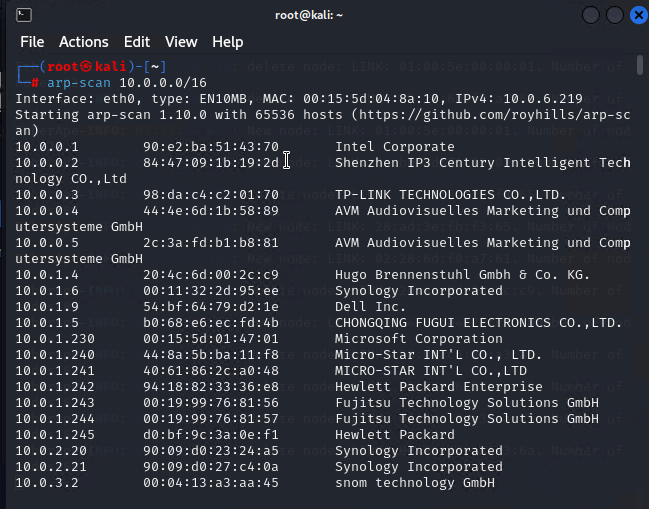Click IP address 10.0.2.21
This screenshot has height=509, width=649.
pyautogui.click(x=51, y=467)
